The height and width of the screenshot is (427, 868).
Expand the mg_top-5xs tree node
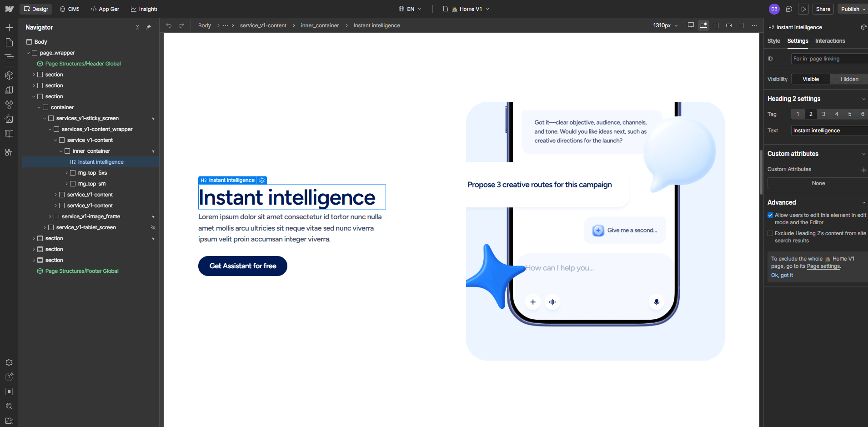66,173
